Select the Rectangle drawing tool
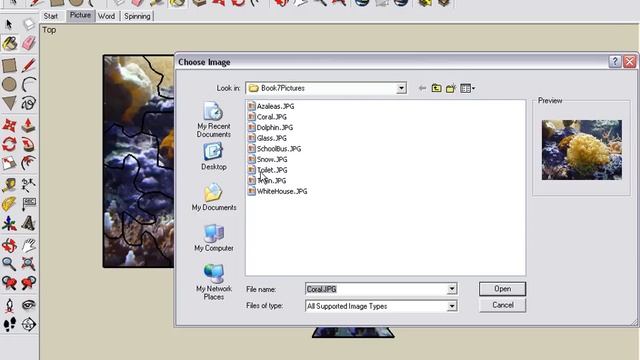Image resolution: width=640 pixels, height=360 pixels. point(9,65)
